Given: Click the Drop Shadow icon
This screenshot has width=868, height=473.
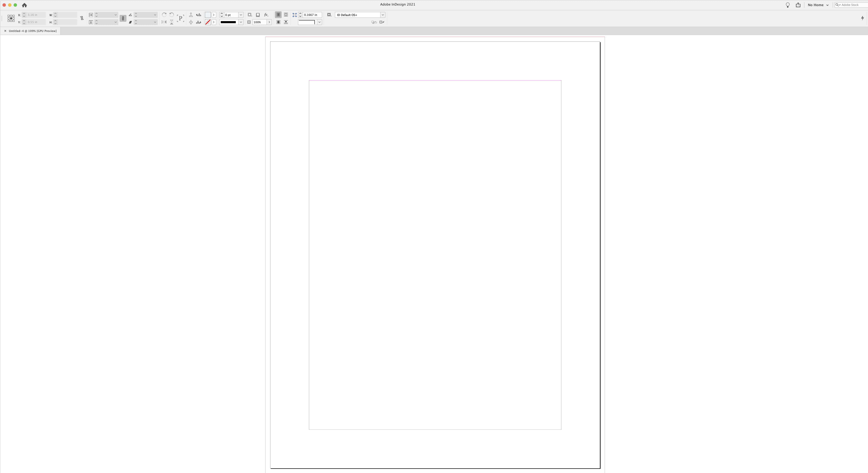Looking at the screenshot, I should pyautogui.click(x=258, y=15).
